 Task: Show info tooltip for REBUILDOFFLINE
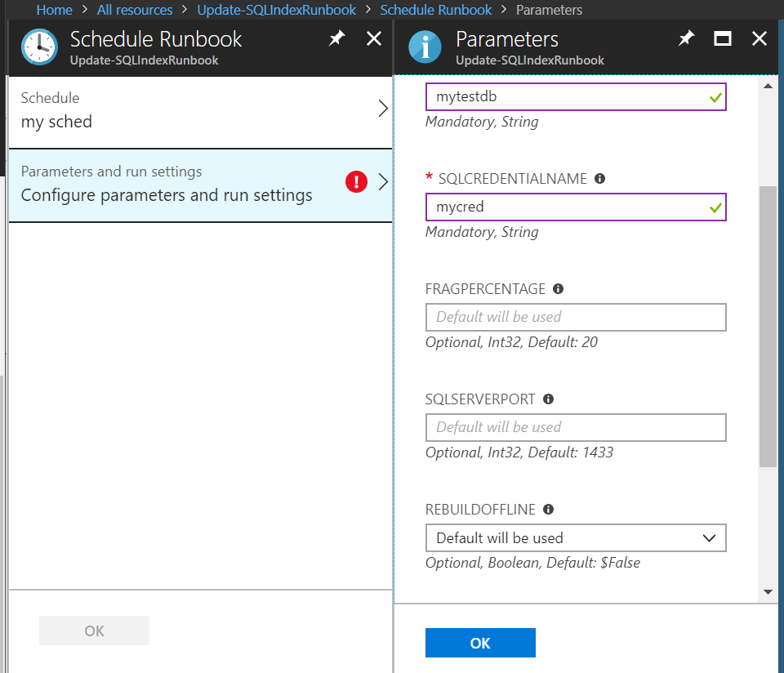[549, 509]
